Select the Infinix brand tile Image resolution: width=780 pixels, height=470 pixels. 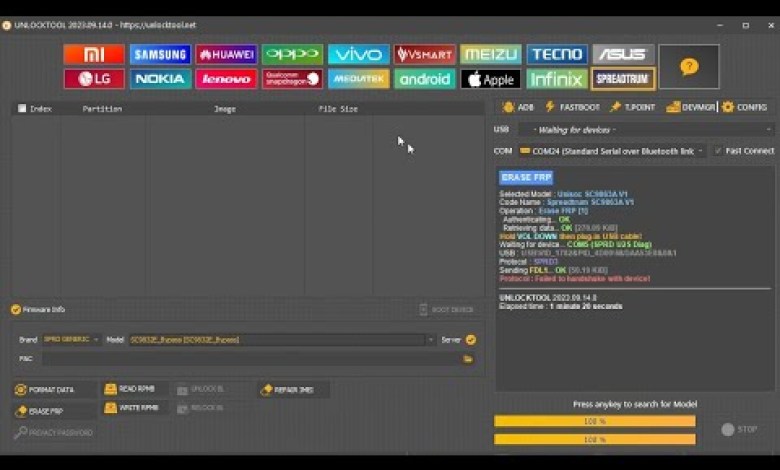557,79
